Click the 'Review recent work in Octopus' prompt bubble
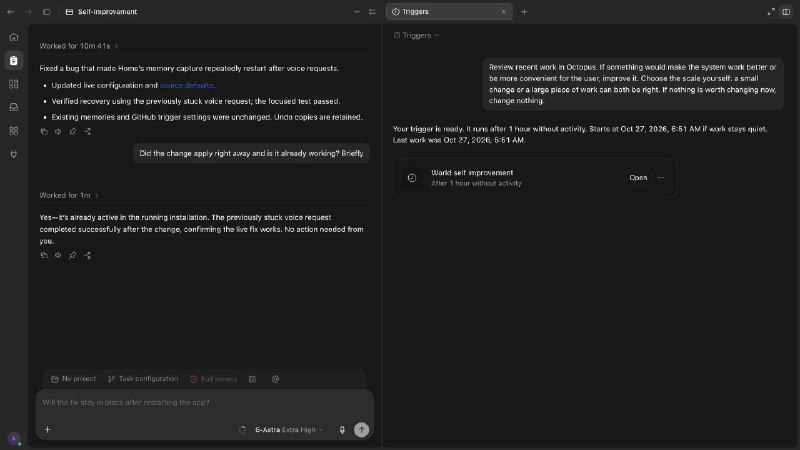This screenshot has height=450, width=800. point(633,84)
